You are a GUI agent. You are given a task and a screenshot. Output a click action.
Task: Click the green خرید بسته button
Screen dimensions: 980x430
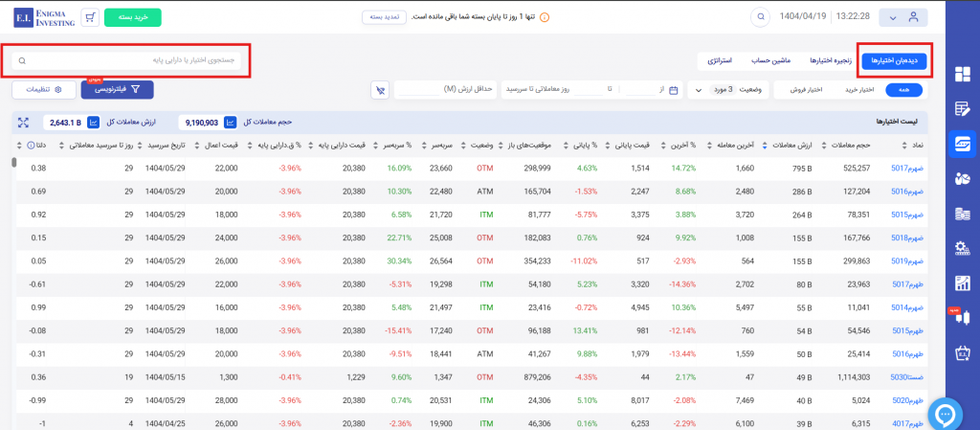(132, 17)
